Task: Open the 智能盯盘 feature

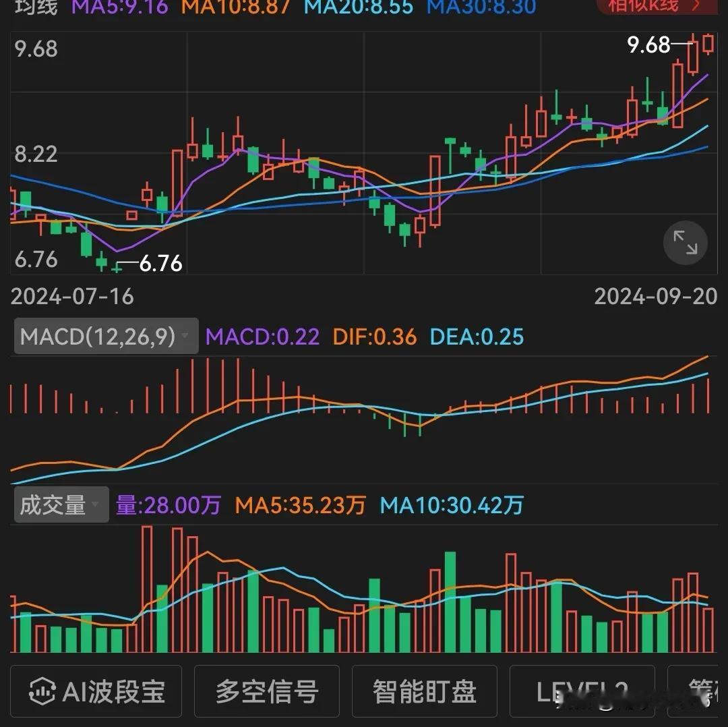Action: tap(425, 691)
